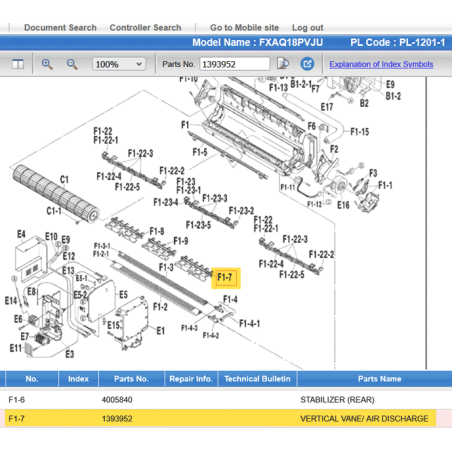Open the Document Search menu

click(60, 28)
